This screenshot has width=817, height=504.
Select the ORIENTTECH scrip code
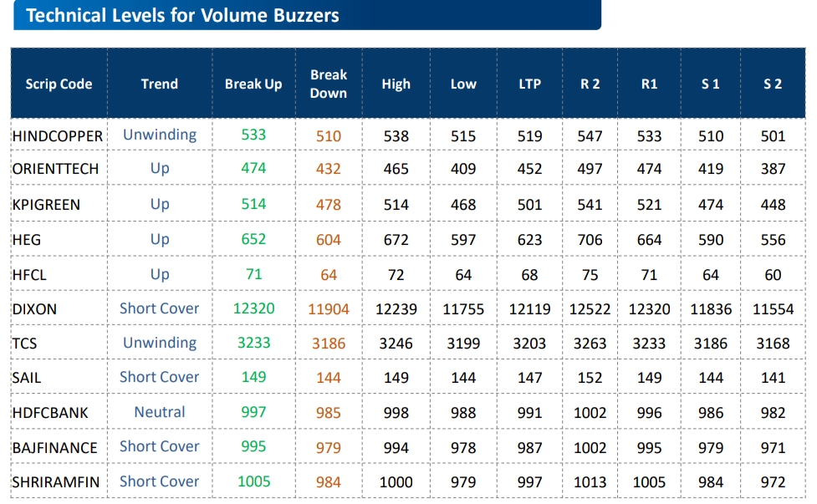click(x=55, y=169)
